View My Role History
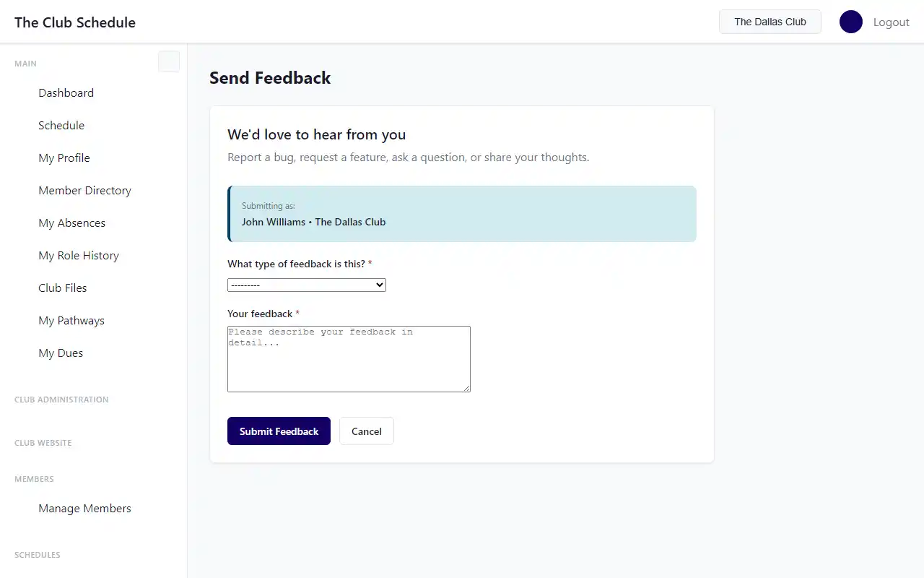The height and width of the screenshot is (578, 924). click(78, 255)
